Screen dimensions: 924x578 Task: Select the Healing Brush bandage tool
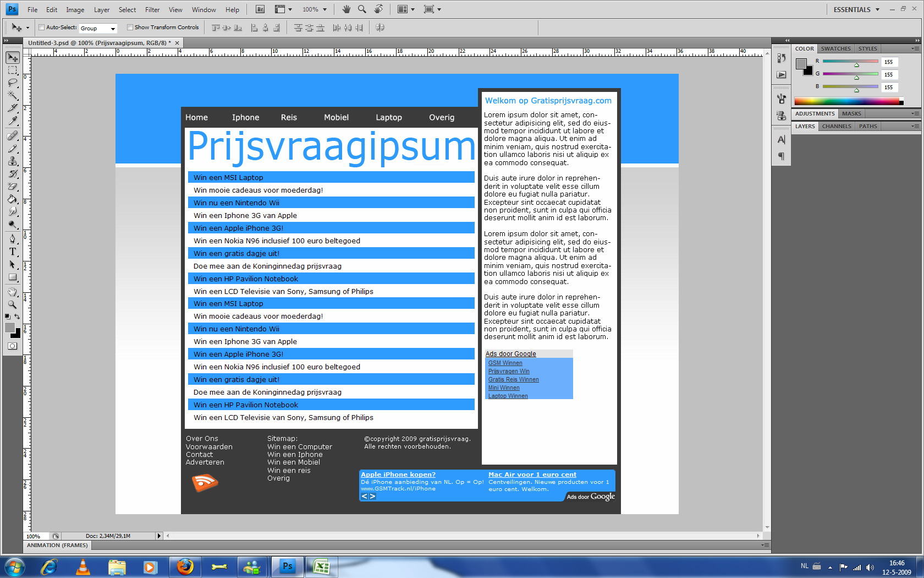coord(13,136)
